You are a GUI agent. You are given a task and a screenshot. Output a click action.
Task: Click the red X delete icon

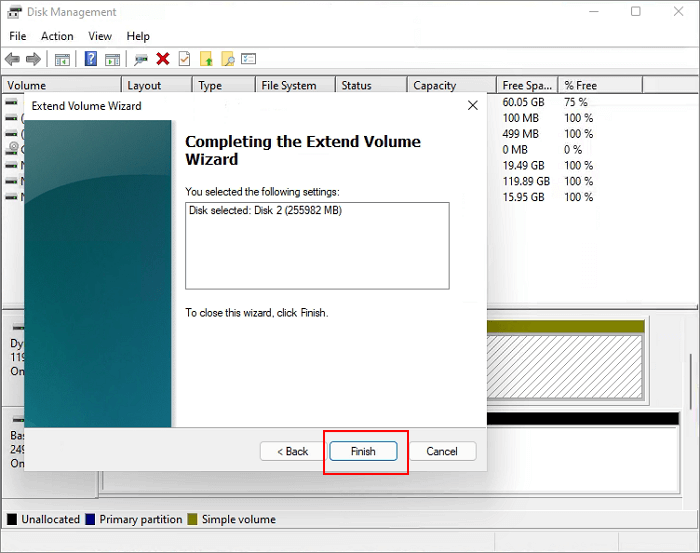tap(163, 60)
